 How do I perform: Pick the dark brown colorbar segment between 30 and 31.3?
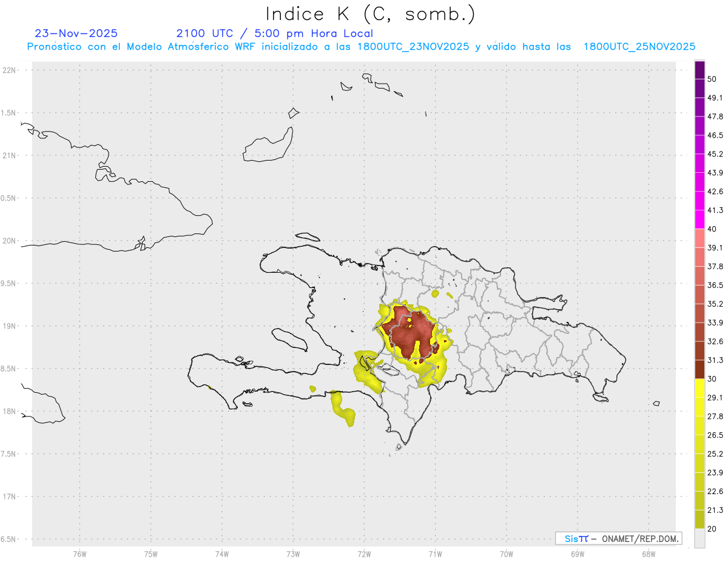click(x=699, y=369)
